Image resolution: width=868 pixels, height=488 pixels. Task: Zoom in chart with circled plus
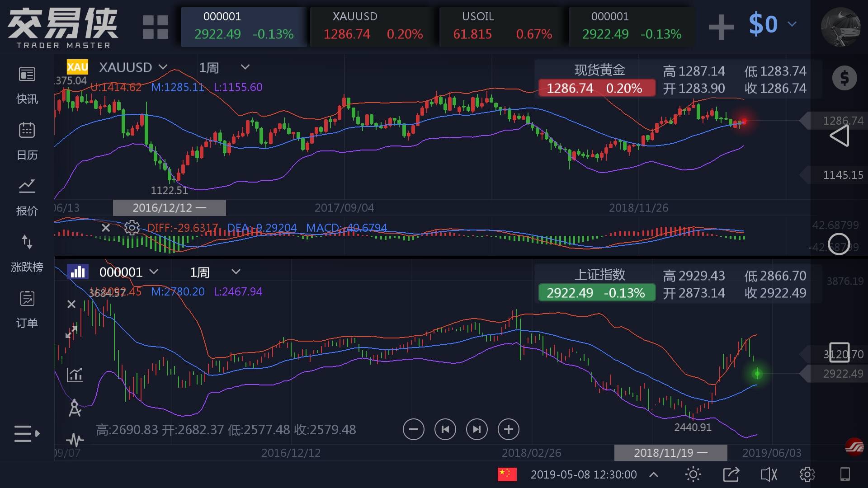coord(508,429)
